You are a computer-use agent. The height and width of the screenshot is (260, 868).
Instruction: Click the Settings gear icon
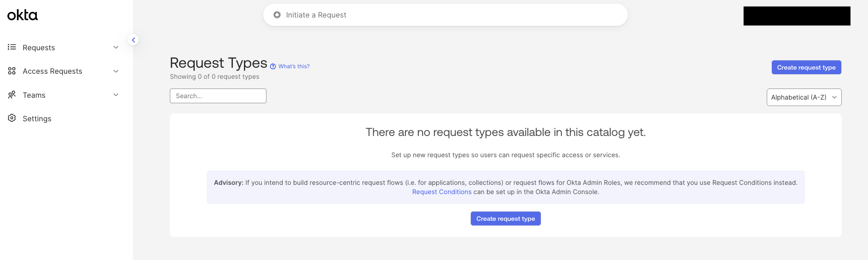point(12,118)
